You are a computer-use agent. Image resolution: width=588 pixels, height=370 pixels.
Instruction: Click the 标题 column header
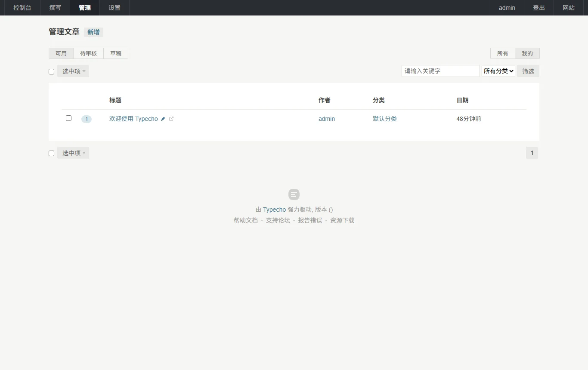click(x=115, y=100)
